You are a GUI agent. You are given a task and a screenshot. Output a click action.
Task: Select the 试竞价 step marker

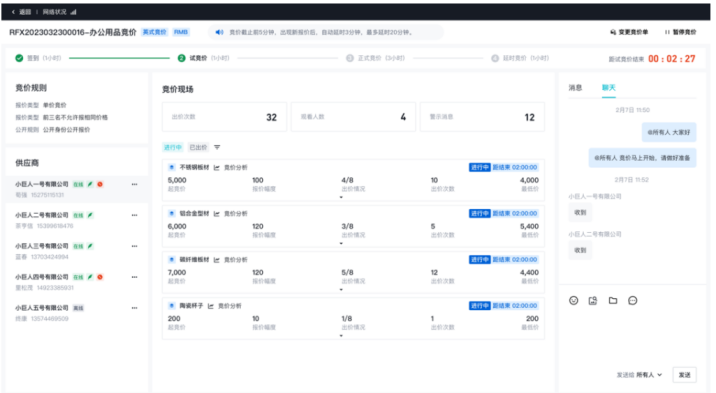tap(182, 58)
